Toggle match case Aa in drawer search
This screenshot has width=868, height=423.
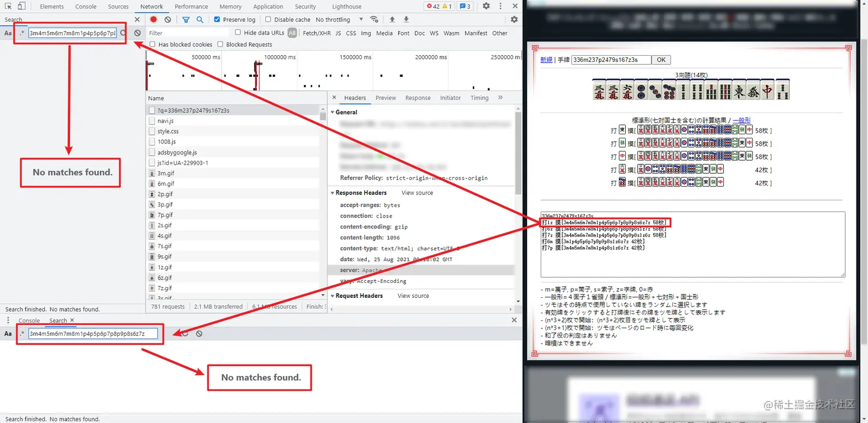click(x=8, y=333)
